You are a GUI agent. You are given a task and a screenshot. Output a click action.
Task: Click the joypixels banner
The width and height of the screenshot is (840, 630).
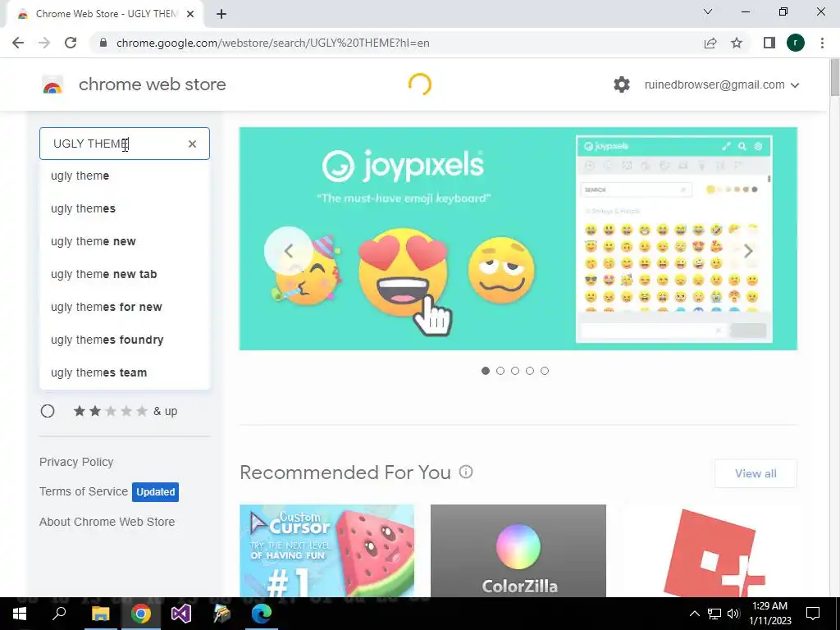click(x=518, y=239)
